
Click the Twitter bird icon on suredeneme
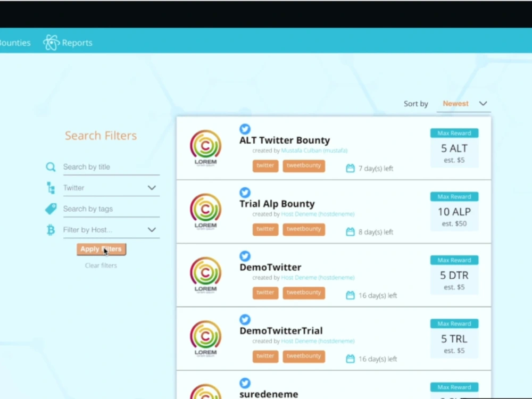(x=245, y=383)
